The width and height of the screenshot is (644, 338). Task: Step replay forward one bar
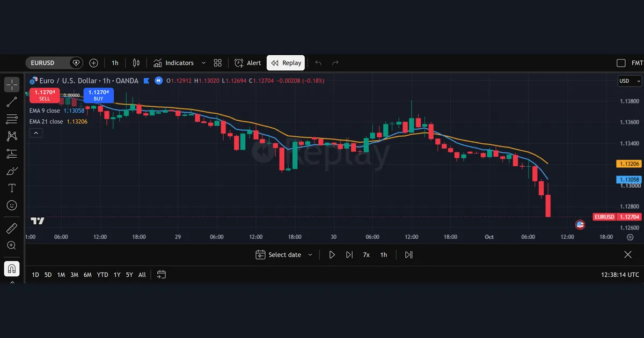click(349, 255)
